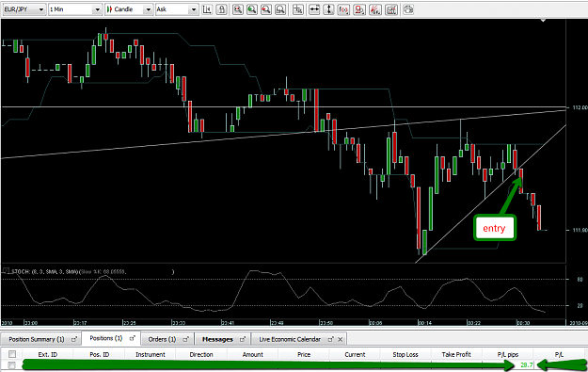Viewport: 588px width, 372px height.
Task: Toggle the padlock chart lock icon
Action: click(x=222, y=9)
